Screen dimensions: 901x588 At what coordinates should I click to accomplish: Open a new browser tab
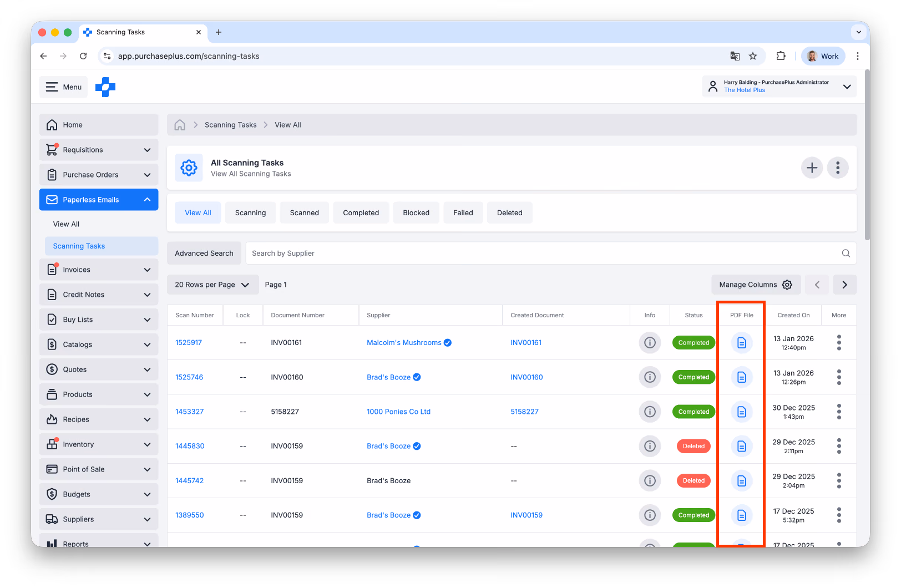(219, 32)
